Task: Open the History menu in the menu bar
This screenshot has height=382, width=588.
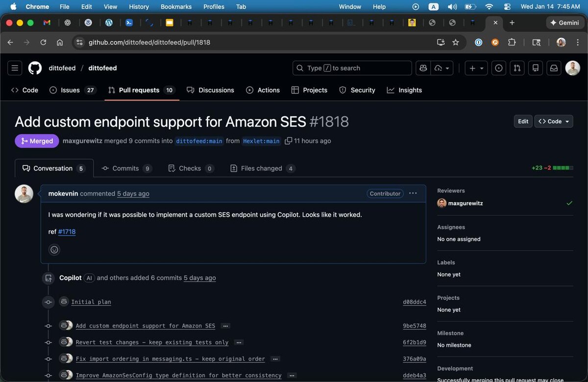Action: click(x=139, y=6)
